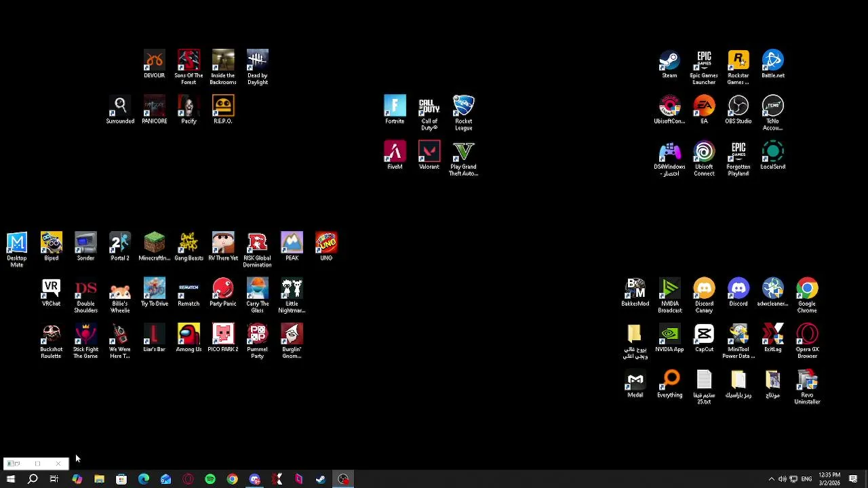Launch the Valorant shortcut

(x=429, y=155)
